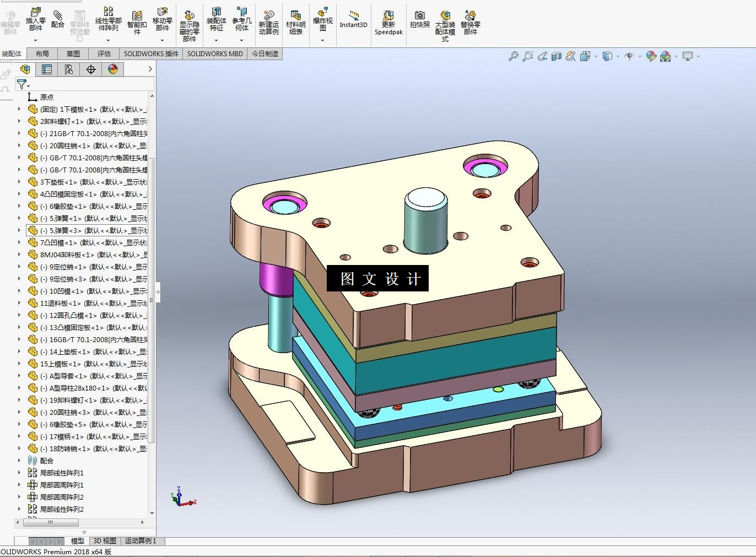The image size is (756, 557).
Task: Switch to the 运动算例 1 bottom tab
Action: (141, 541)
